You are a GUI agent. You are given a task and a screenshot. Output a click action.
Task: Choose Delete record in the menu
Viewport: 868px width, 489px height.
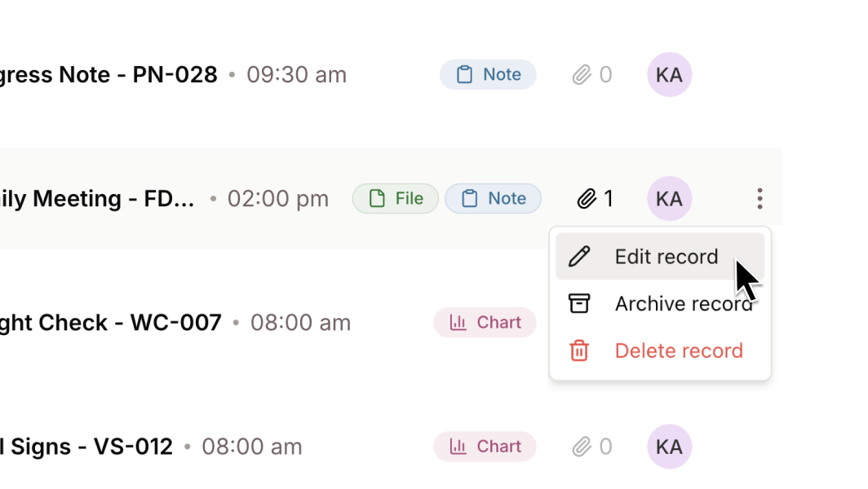click(x=678, y=351)
